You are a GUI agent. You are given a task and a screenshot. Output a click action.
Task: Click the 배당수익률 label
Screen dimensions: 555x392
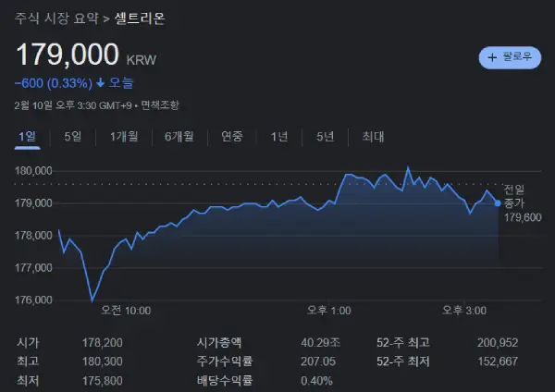coord(225,381)
